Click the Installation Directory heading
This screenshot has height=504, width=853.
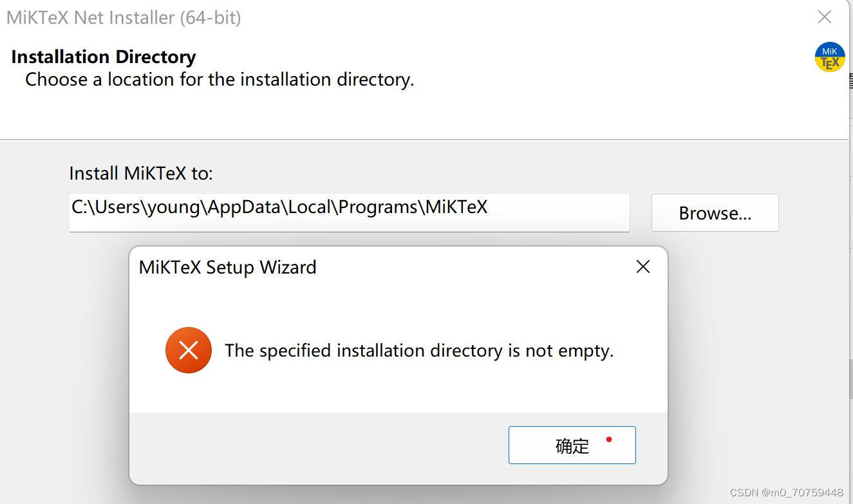click(103, 57)
